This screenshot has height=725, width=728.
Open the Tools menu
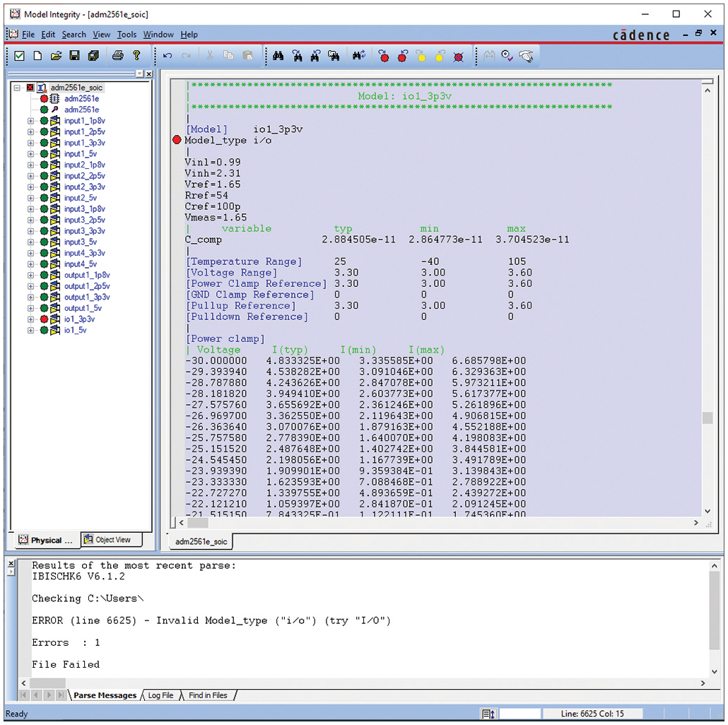pyautogui.click(x=127, y=35)
